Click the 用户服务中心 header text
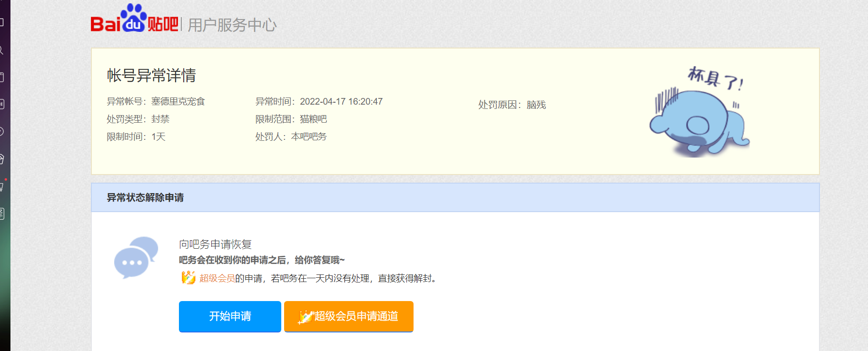The height and width of the screenshot is (351, 868). point(232,25)
